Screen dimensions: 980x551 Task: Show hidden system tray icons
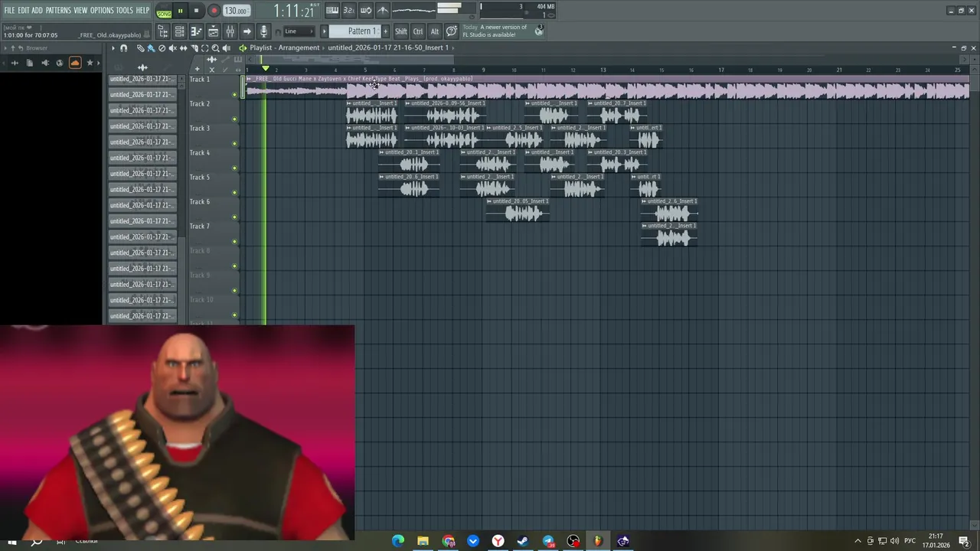(x=857, y=541)
